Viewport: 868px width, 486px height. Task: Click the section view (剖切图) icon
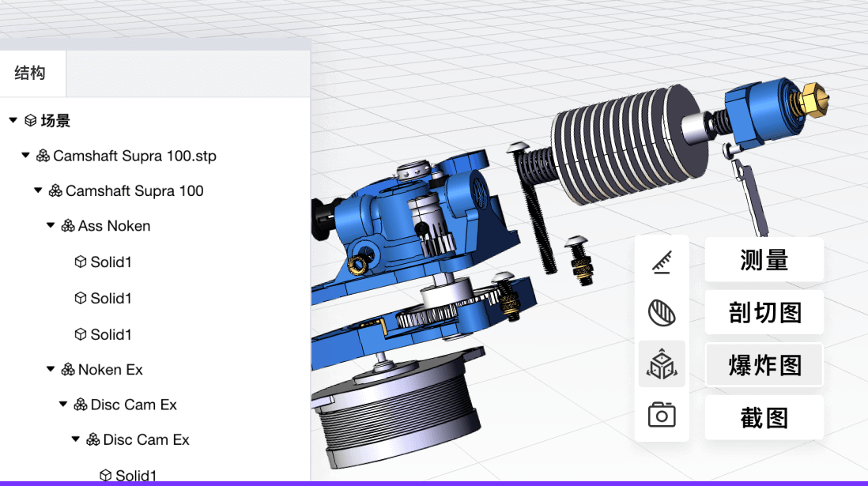tap(662, 312)
